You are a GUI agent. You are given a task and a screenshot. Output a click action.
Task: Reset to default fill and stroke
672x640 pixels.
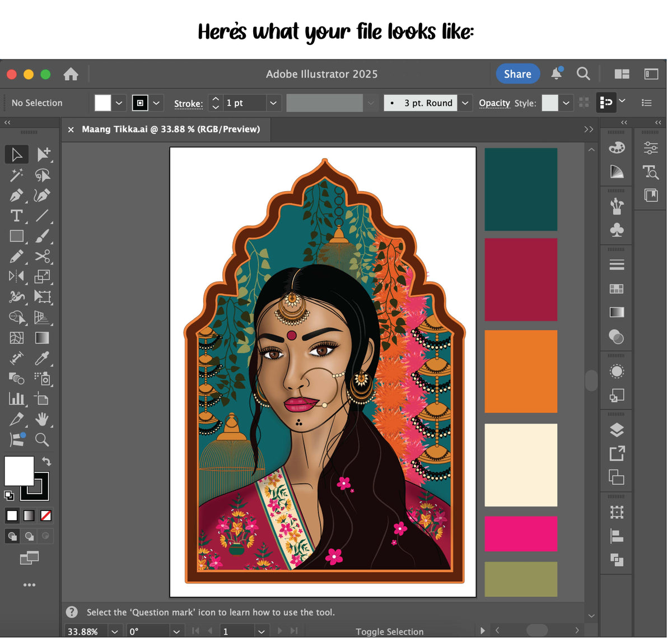9,495
